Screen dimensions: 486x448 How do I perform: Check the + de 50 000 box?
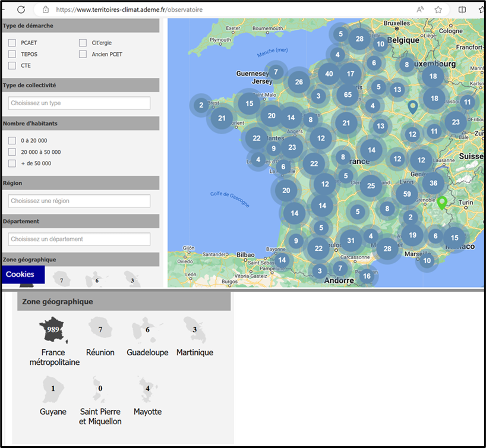point(12,163)
